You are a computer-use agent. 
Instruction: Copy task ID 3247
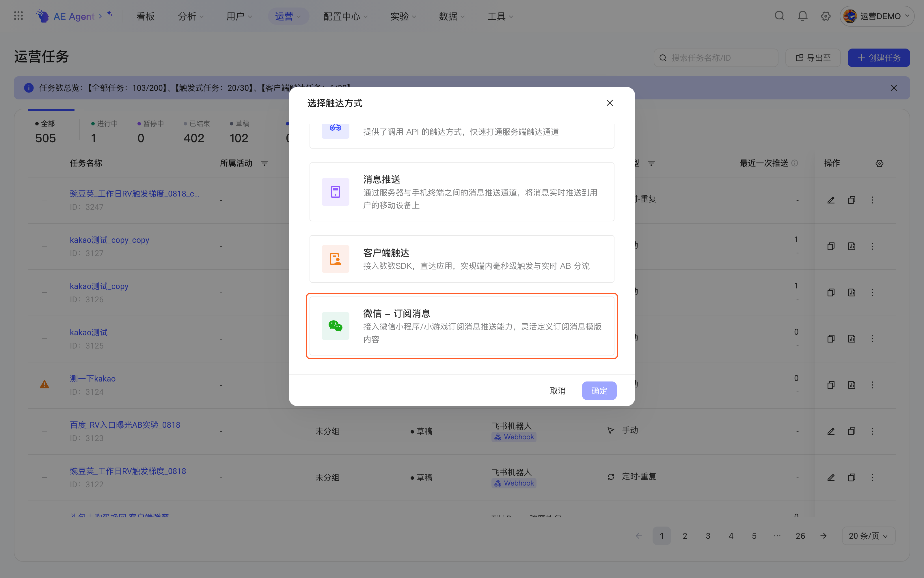(852, 200)
